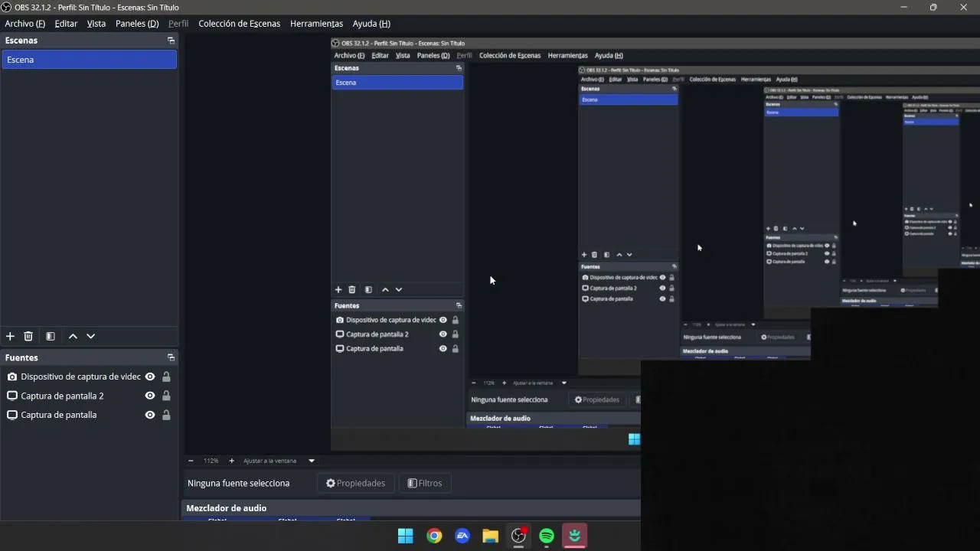
Task: Move the scene up with the arrow icon
Action: click(x=73, y=336)
